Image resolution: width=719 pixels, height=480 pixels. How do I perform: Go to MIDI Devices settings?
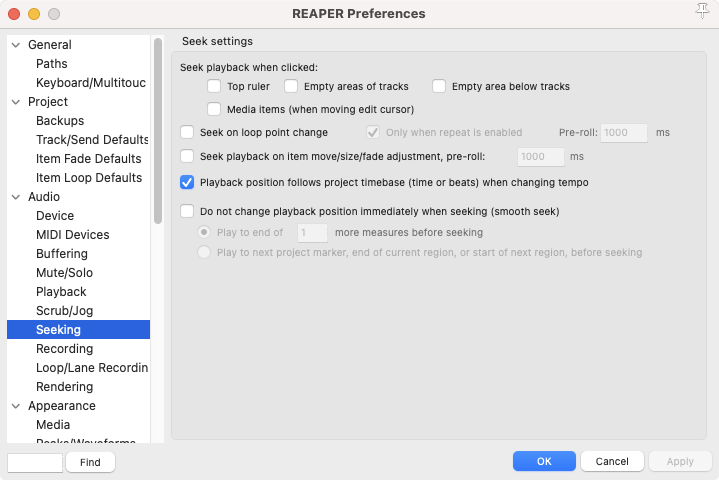coord(72,235)
